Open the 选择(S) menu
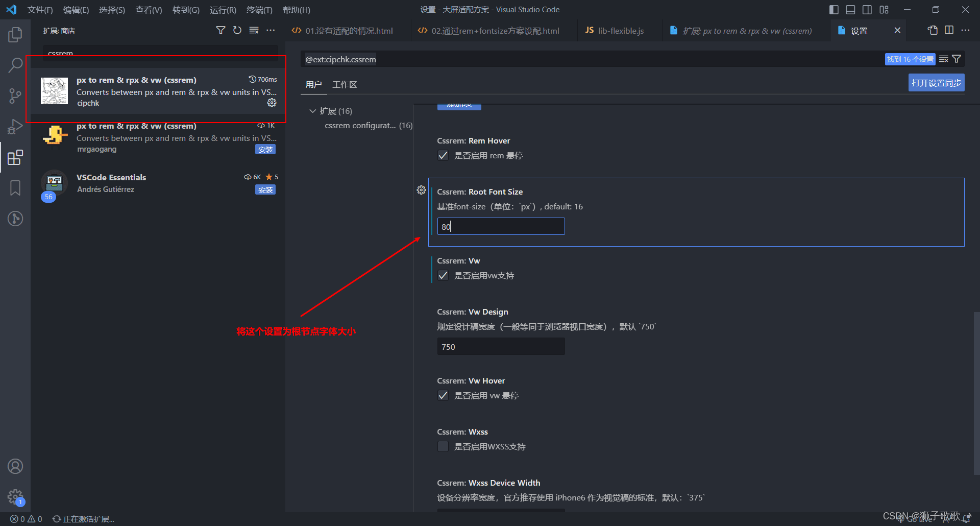The width and height of the screenshot is (980, 526). point(112,10)
